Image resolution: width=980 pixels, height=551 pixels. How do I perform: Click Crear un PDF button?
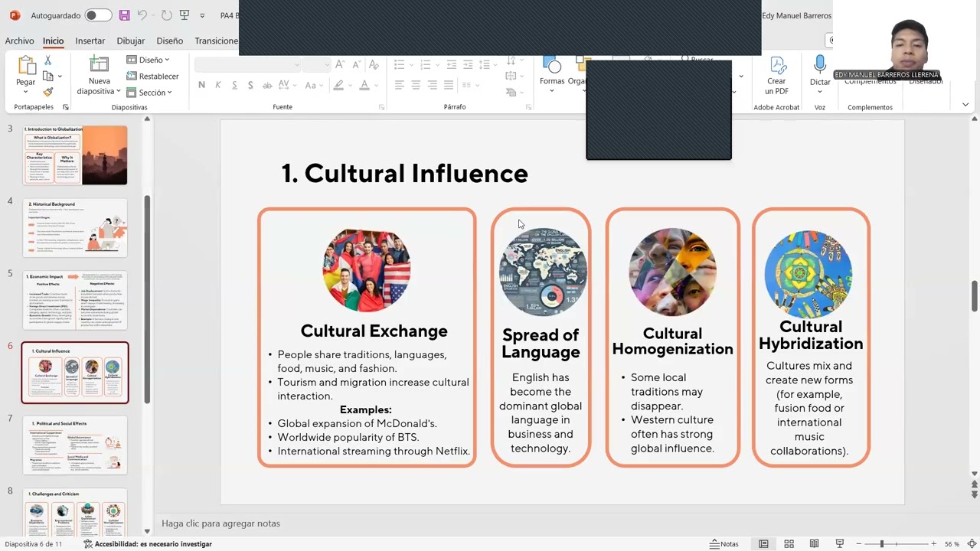776,75
